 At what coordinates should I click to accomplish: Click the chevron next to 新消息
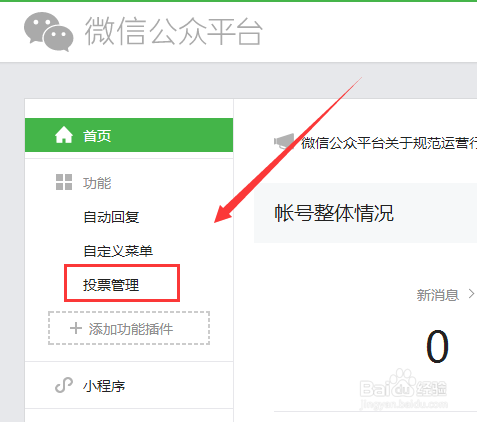tap(471, 294)
